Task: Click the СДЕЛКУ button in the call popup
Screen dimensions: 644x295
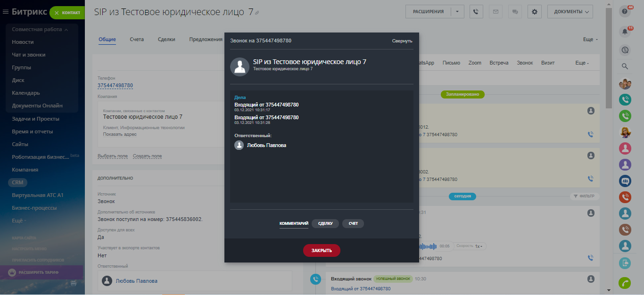Action: 325,223
